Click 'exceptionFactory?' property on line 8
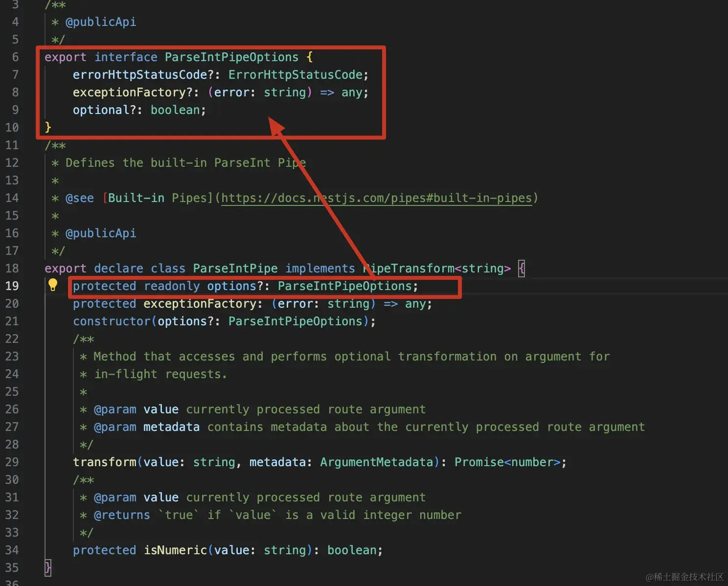 (132, 92)
